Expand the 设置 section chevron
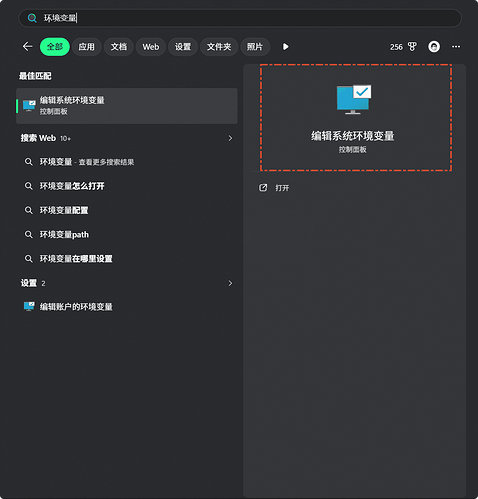The height and width of the screenshot is (499, 478). click(x=230, y=283)
